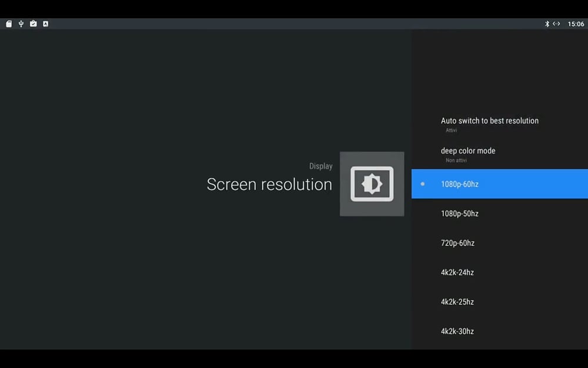Toggle Auto switch to best resolution
This screenshot has width=588, height=368.
click(499, 124)
